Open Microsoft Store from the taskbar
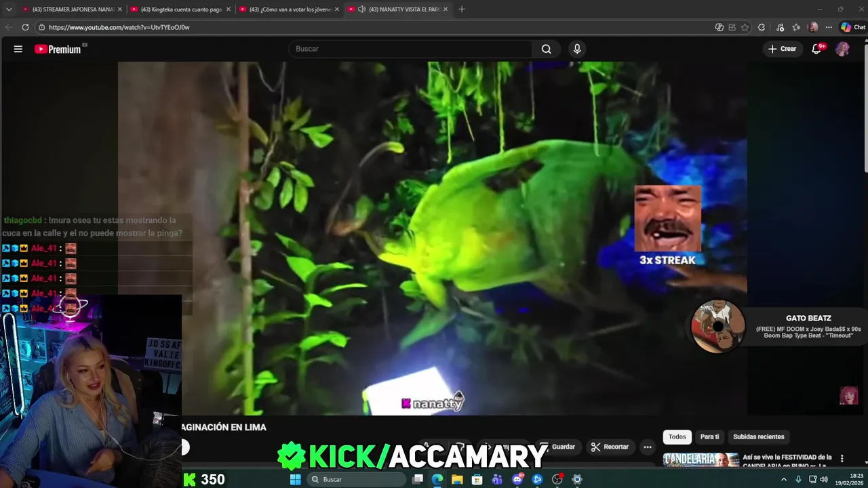The image size is (868, 488). pyautogui.click(x=477, y=479)
